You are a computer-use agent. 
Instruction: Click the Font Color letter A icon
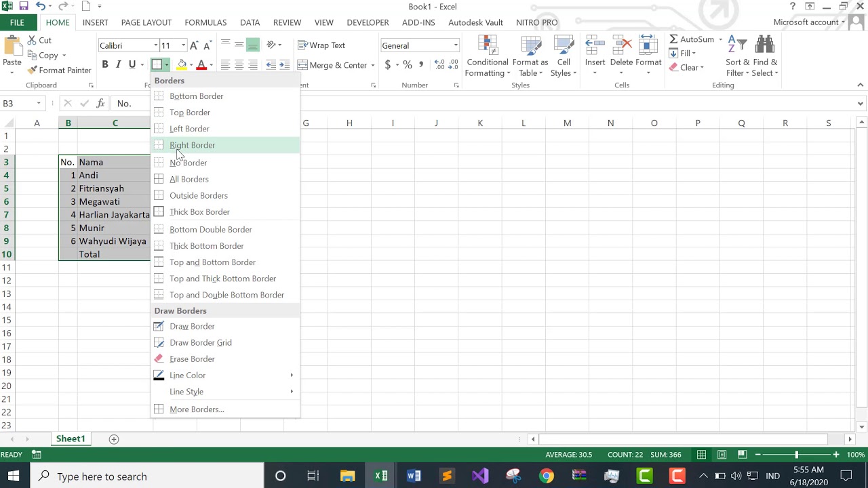point(201,65)
